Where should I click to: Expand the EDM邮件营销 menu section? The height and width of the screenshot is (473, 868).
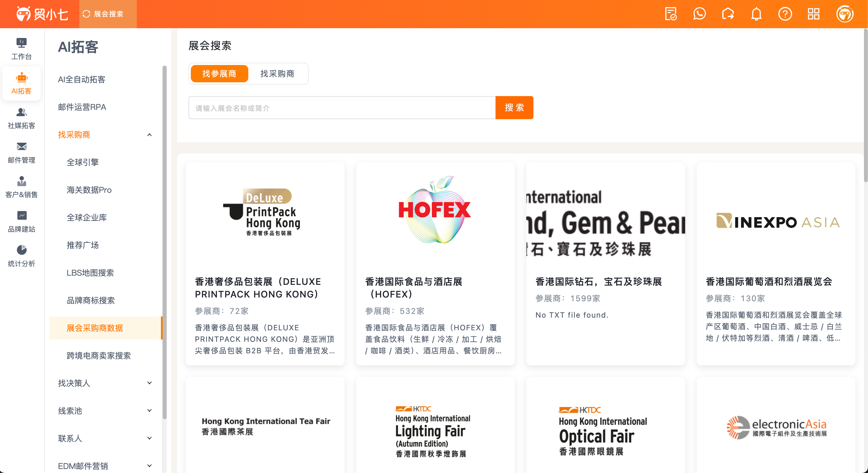[149, 466]
